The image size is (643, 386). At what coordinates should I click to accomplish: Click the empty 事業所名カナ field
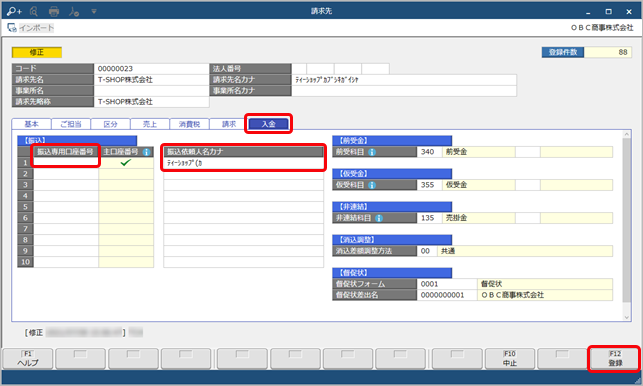pos(404,91)
